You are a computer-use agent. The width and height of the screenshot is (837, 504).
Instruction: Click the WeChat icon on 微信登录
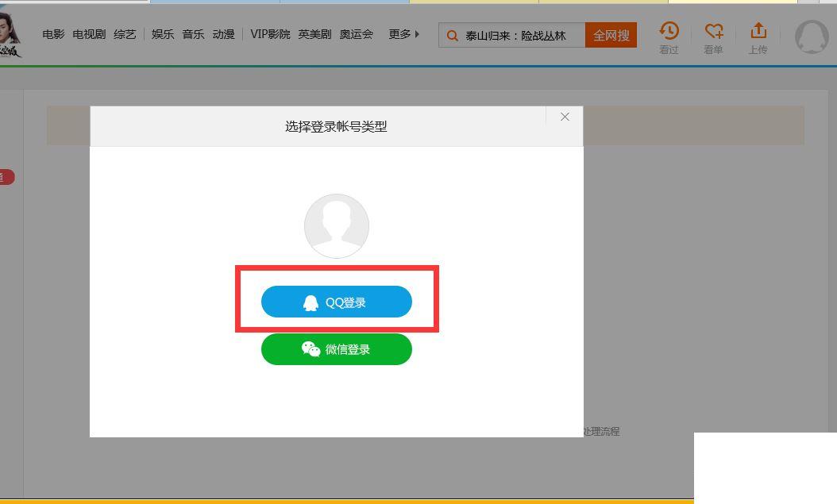pyautogui.click(x=310, y=349)
